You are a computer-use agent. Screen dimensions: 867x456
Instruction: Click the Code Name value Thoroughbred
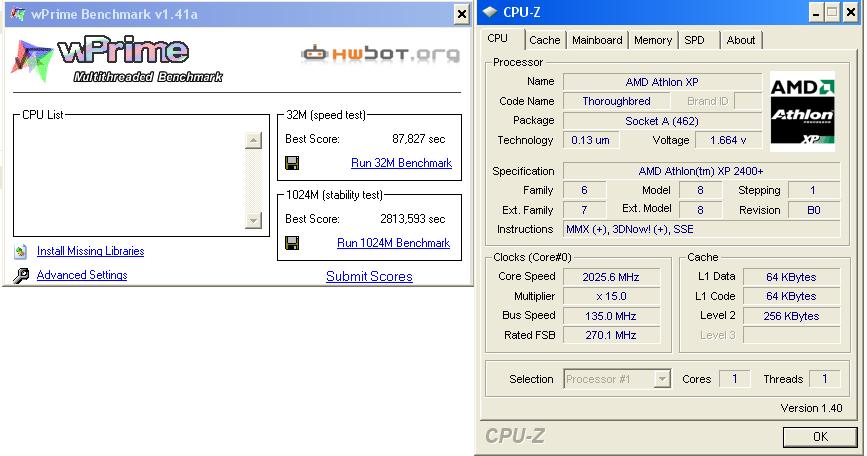click(617, 101)
